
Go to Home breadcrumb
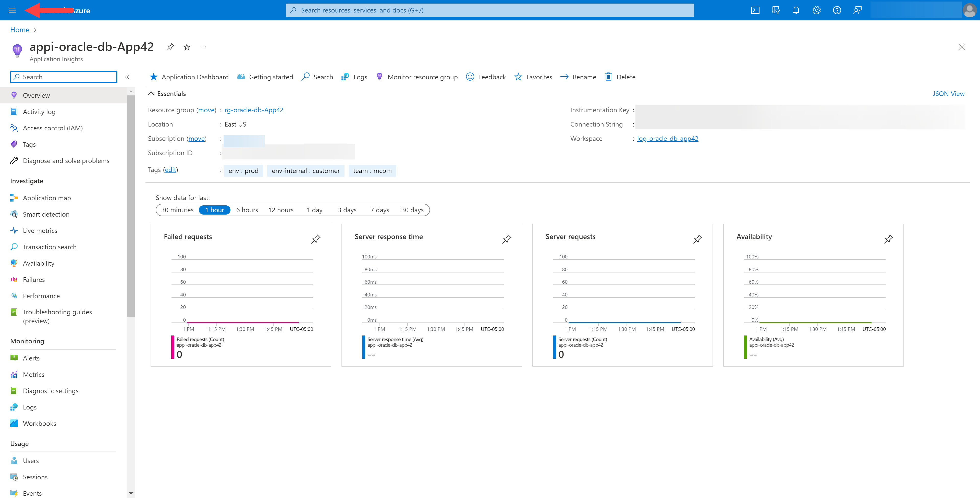[19, 30]
